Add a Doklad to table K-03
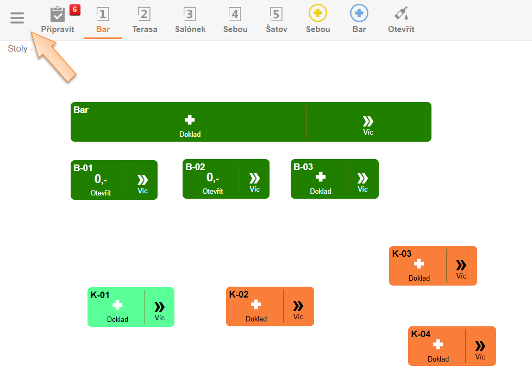This screenshot has width=532, height=392. 419,268
